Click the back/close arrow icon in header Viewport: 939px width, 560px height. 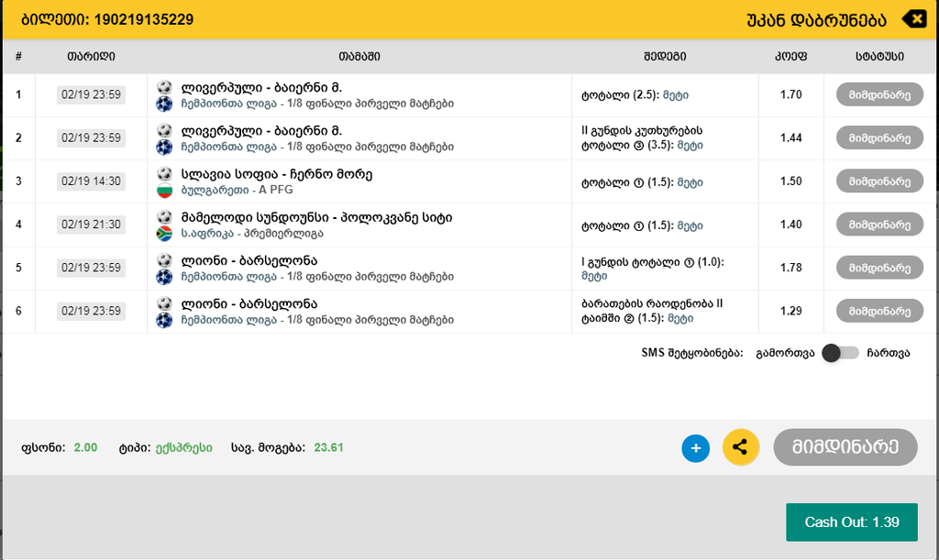[x=914, y=19]
